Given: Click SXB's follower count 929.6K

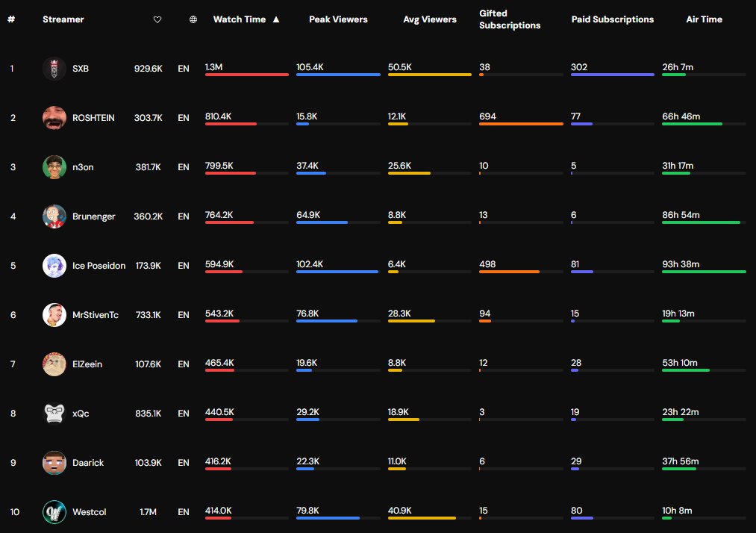Looking at the screenshot, I should [148, 69].
